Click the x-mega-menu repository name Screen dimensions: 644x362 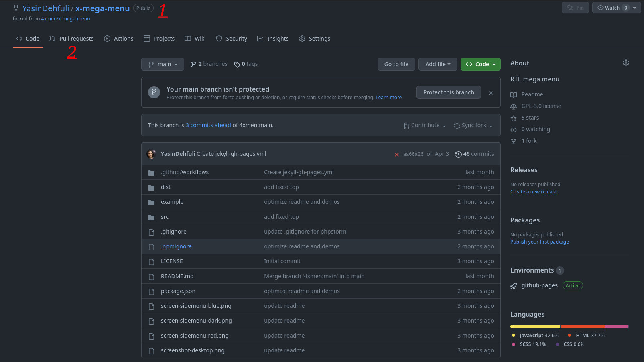[x=102, y=8]
